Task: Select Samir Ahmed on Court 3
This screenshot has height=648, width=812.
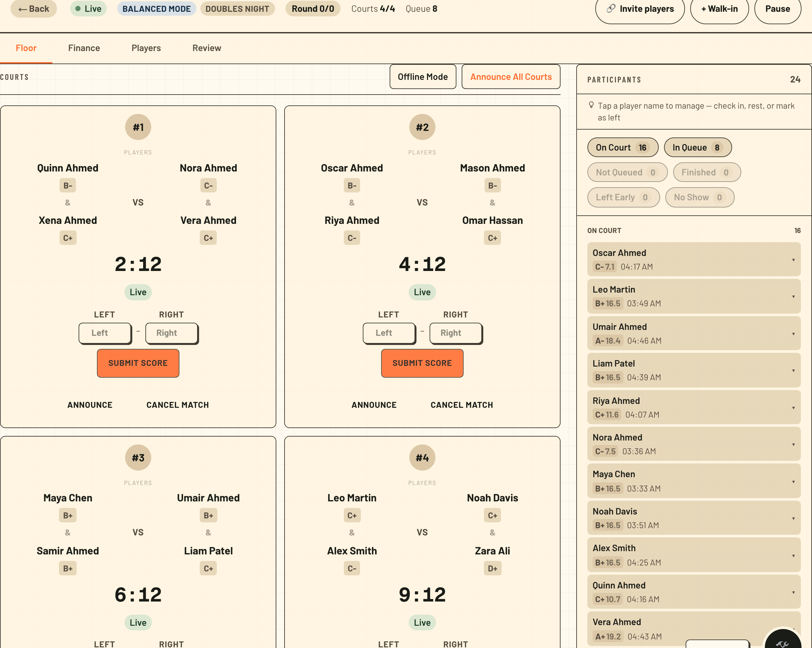Action: [x=68, y=551]
